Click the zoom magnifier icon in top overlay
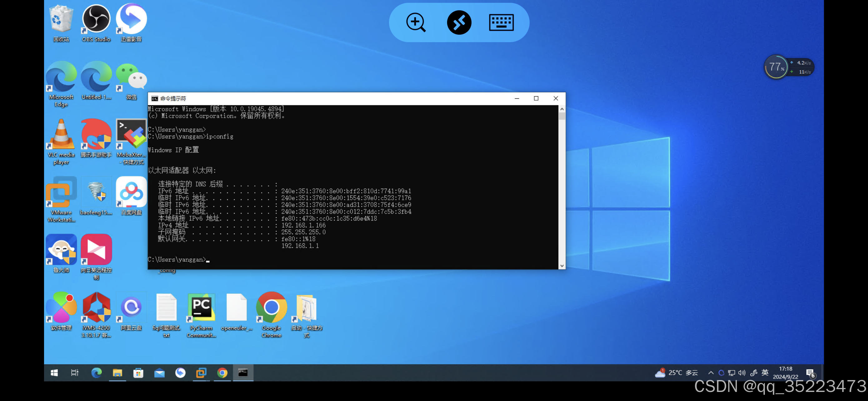Viewport: 868px width, 401px height. tap(416, 22)
